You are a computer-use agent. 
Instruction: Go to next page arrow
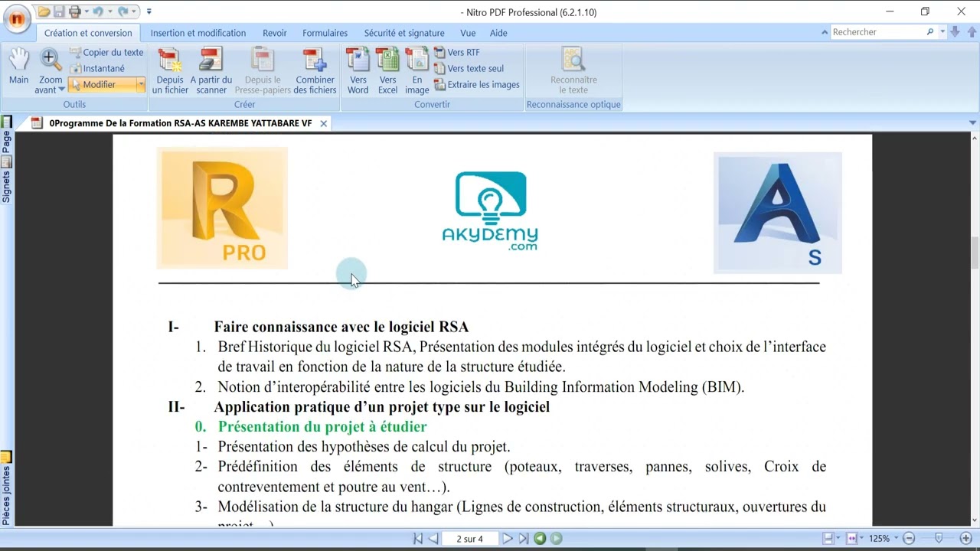click(x=508, y=539)
